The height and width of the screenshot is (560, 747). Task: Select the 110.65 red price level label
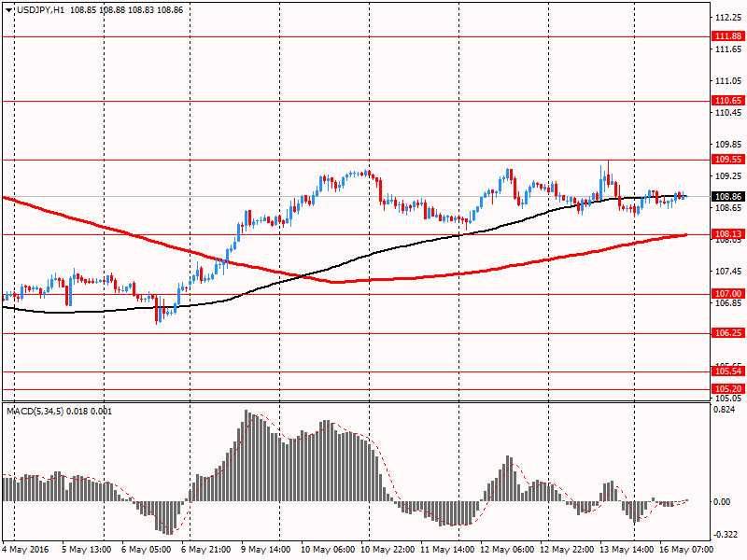pos(728,101)
